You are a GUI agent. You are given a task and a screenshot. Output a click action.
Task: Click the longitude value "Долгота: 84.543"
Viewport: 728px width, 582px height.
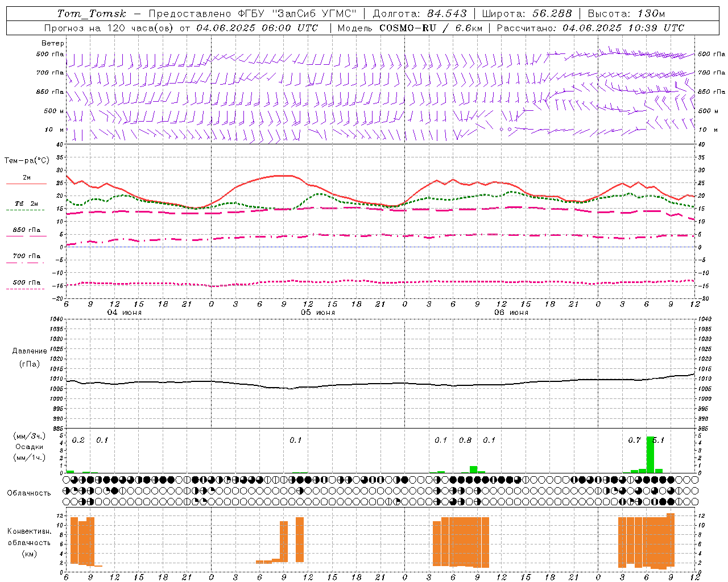coord(420,14)
